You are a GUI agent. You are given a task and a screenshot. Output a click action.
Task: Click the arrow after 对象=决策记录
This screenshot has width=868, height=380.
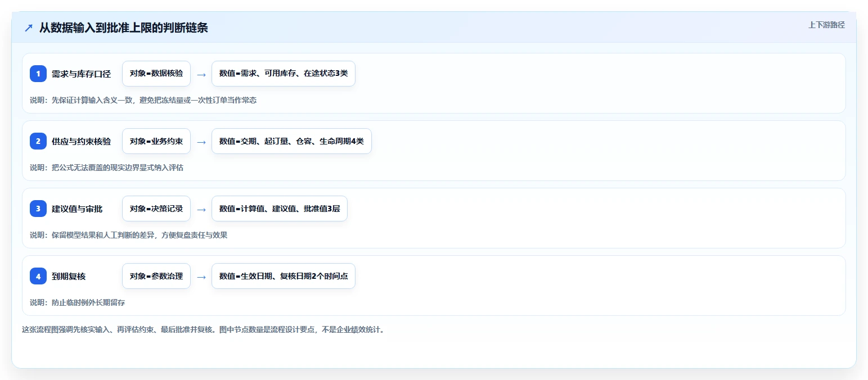coord(201,209)
